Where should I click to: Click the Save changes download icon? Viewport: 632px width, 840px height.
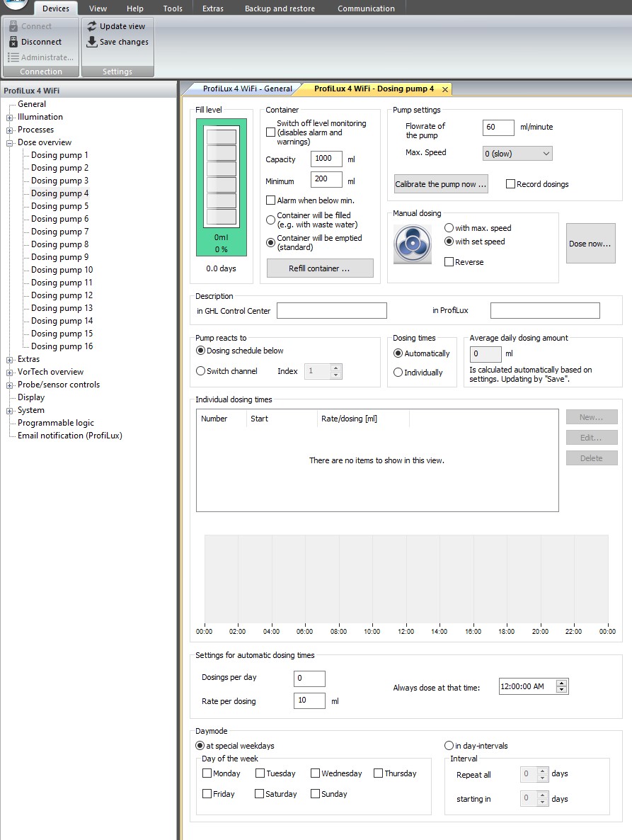tap(92, 41)
